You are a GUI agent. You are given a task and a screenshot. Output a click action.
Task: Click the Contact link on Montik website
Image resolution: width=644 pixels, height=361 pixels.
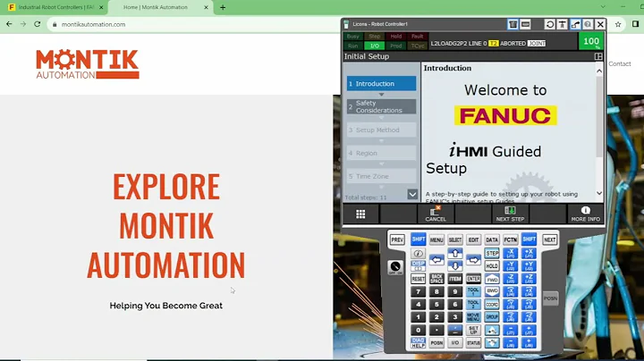click(x=619, y=64)
